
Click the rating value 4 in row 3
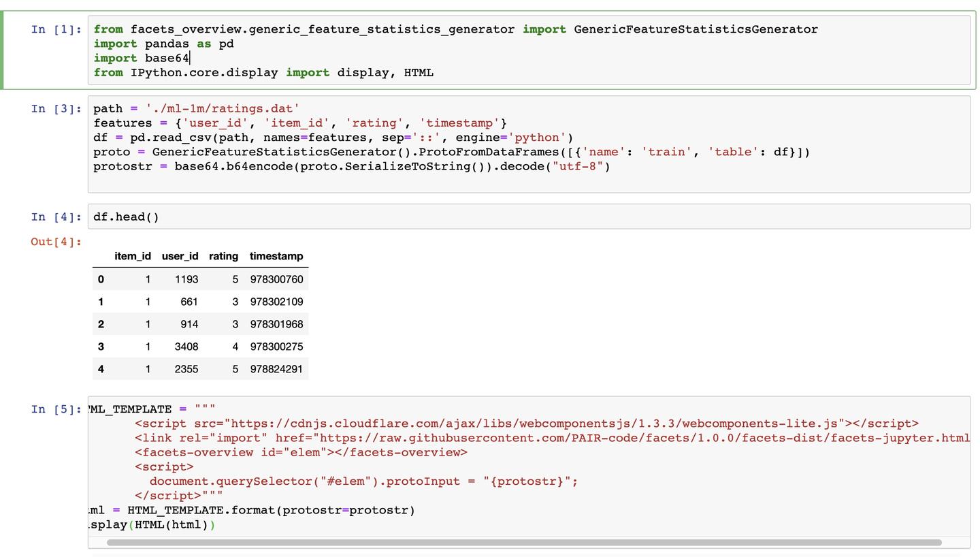[x=235, y=347]
